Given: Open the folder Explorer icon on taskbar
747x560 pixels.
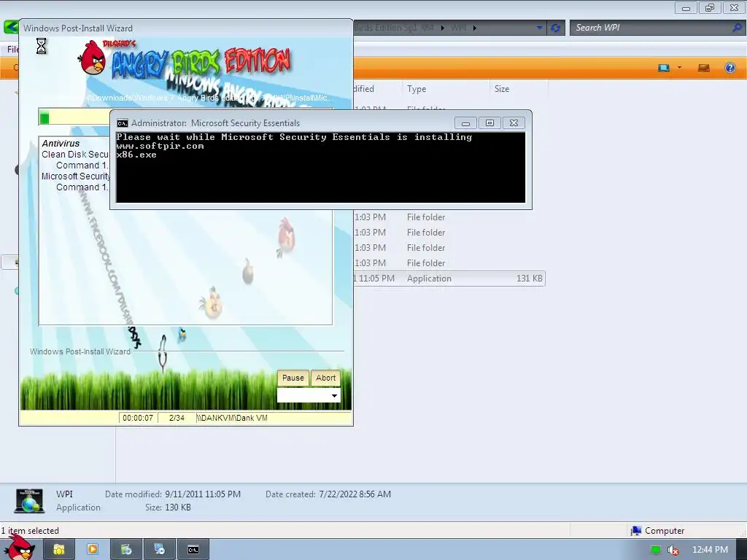Looking at the screenshot, I should coord(58,550).
